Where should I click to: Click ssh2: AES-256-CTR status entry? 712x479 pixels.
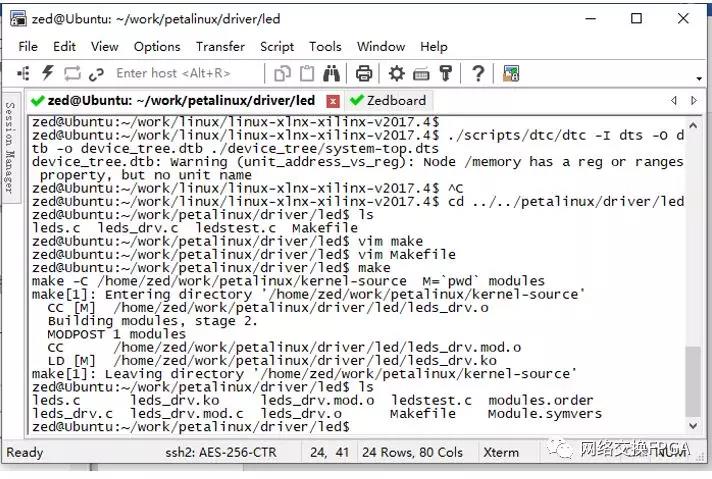(221, 452)
